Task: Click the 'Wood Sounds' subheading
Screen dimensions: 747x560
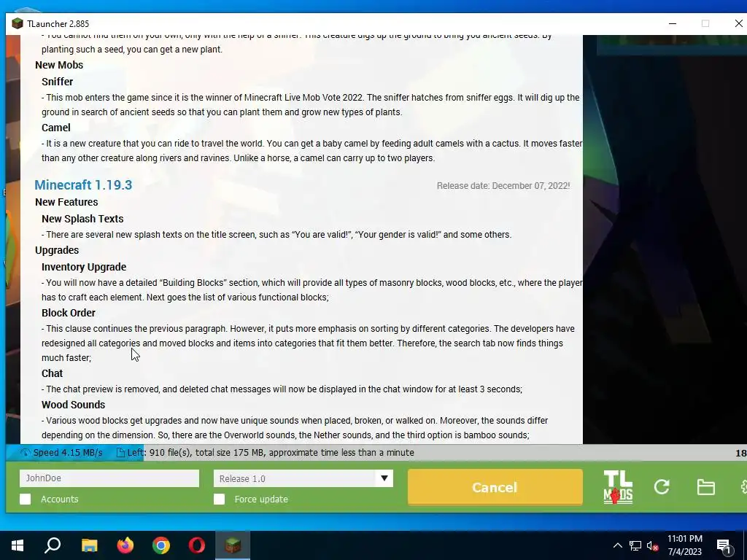Action: click(74, 405)
